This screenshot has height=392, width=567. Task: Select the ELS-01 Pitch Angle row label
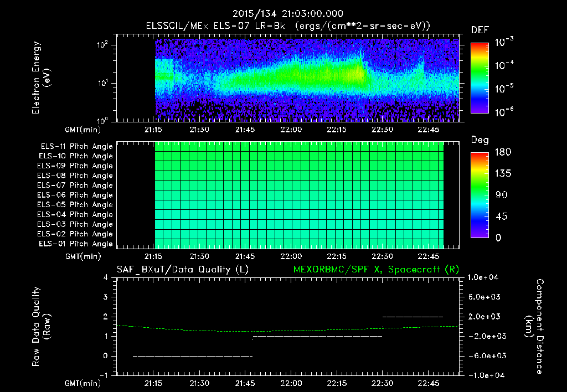coord(76,244)
